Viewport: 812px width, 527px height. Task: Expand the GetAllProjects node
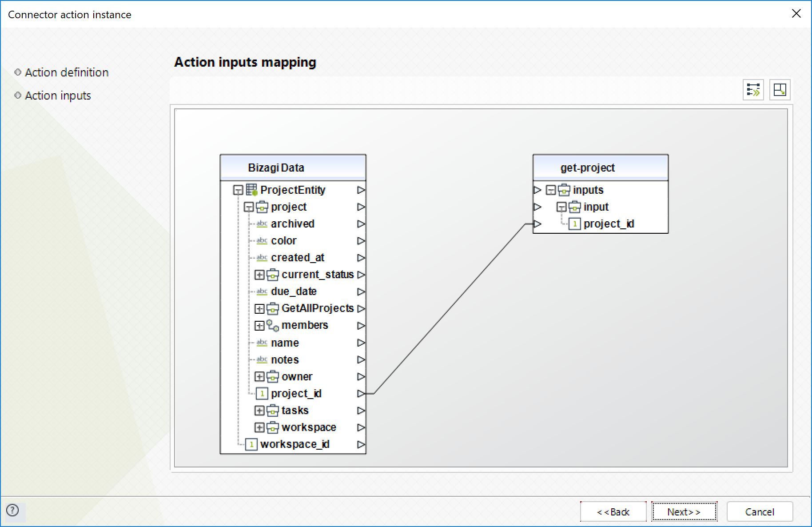[x=259, y=308]
